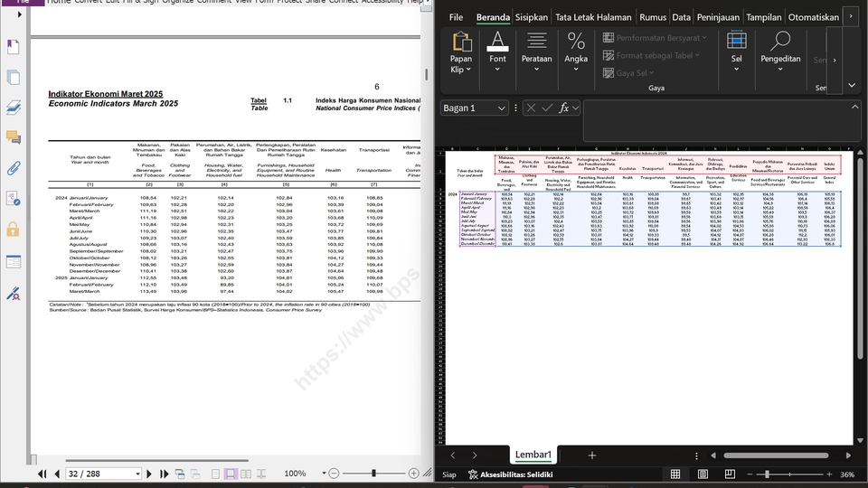Click previous view icon in PDF status bar

[180, 474]
